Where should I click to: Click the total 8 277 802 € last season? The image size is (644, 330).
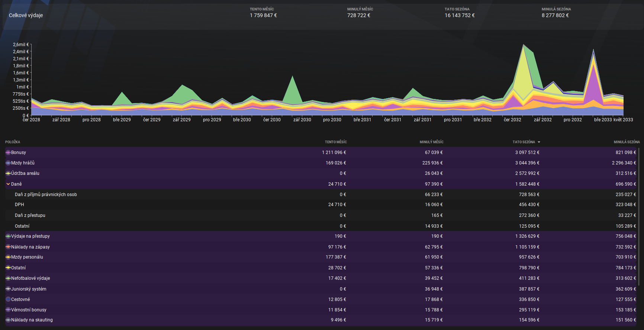click(x=555, y=15)
